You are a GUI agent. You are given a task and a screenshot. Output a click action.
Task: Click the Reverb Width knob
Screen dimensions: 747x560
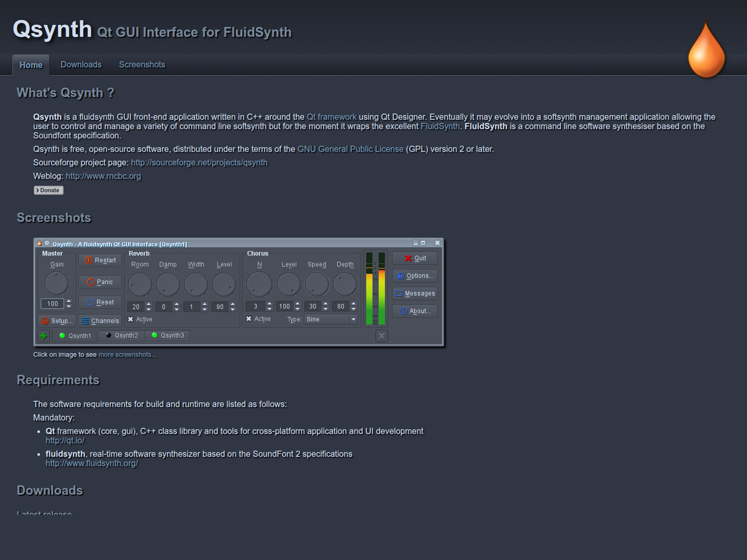coord(196,285)
